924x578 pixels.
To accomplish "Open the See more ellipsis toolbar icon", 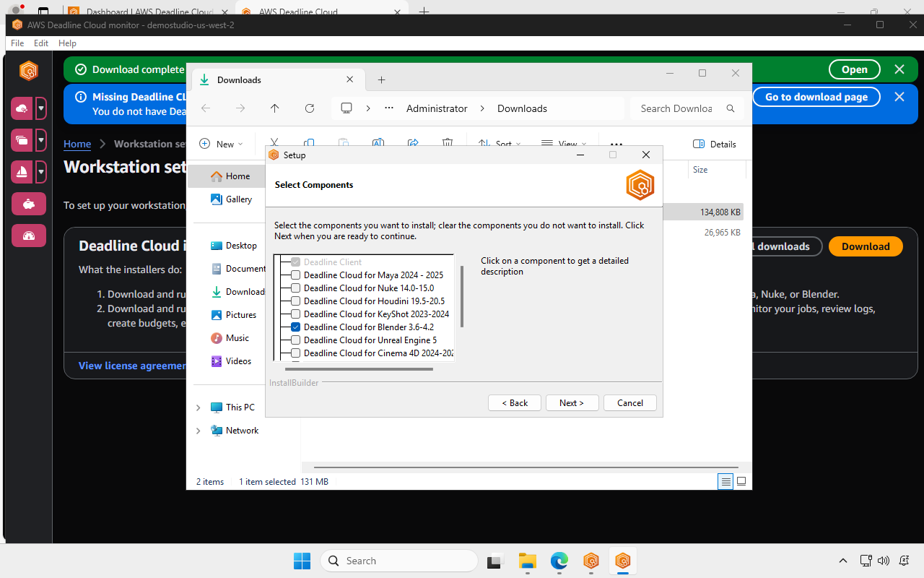I will (x=616, y=144).
